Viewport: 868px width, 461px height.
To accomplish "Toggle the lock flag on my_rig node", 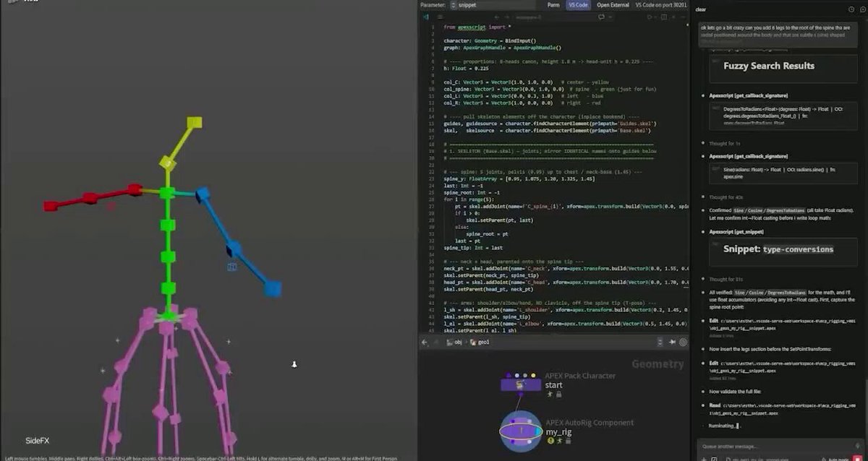I will pos(568,441).
